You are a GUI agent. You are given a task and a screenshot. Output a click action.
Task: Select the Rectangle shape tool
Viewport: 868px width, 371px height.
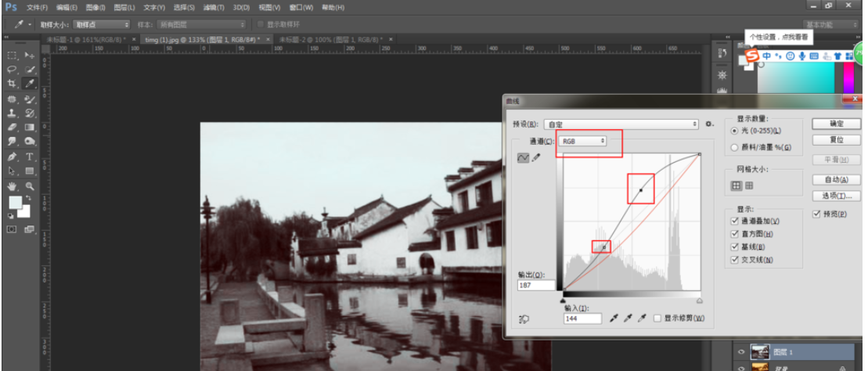point(30,171)
